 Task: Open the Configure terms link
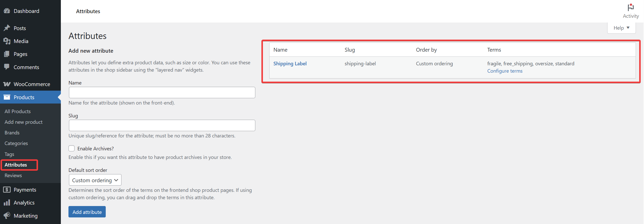(x=505, y=71)
